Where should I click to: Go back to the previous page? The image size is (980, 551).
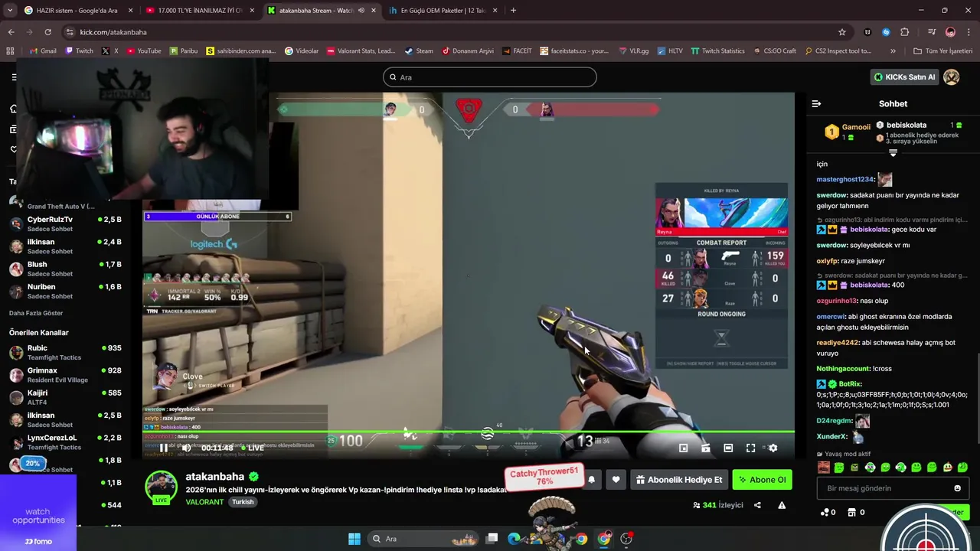pos(11,32)
